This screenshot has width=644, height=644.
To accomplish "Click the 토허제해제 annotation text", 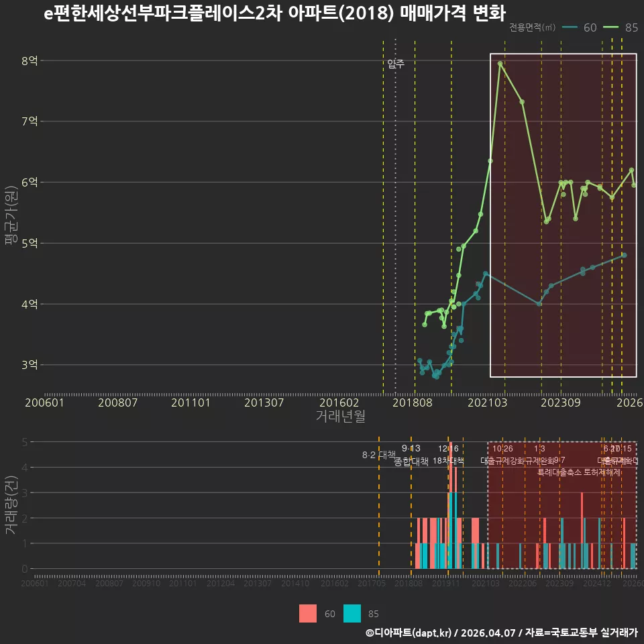I will pyautogui.click(x=602, y=472).
